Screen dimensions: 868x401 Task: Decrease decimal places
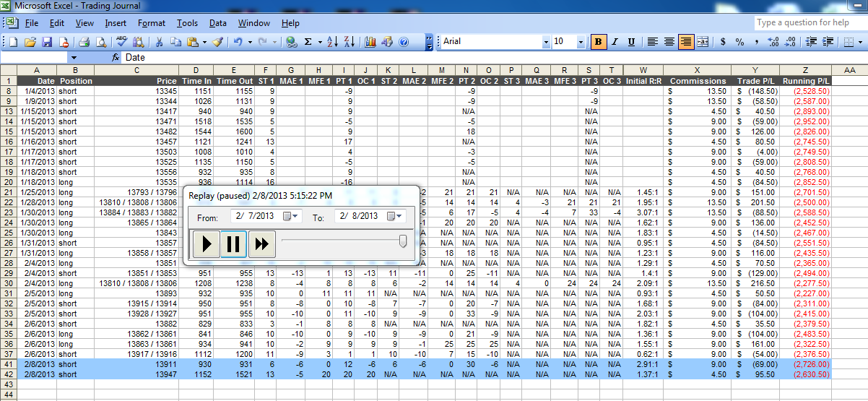pyautogui.click(x=790, y=42)
